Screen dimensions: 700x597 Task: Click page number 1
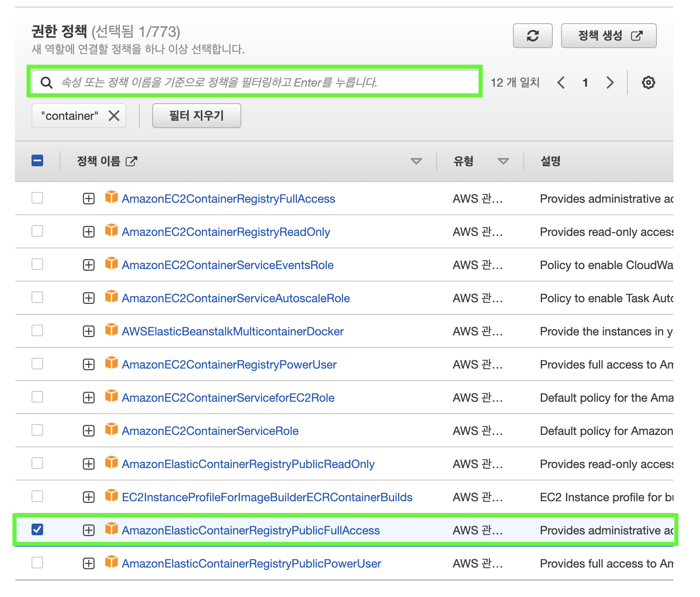tap(585, 83)
